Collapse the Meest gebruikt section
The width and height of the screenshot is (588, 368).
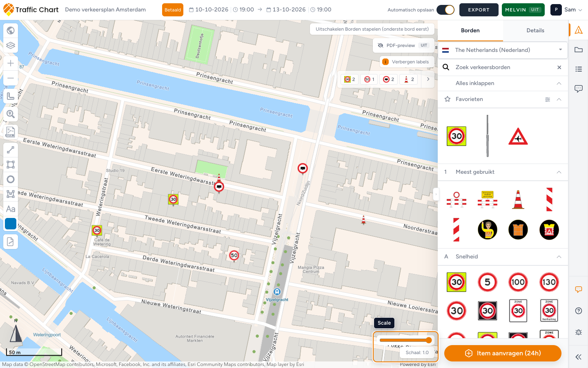(x=559, y=172)
